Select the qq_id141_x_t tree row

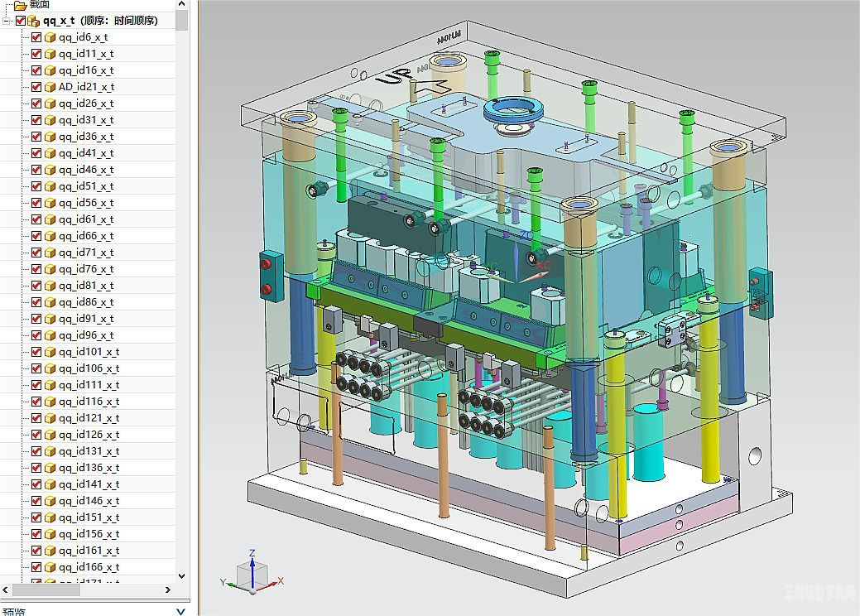pyautogui.click(x=88, y=484)
